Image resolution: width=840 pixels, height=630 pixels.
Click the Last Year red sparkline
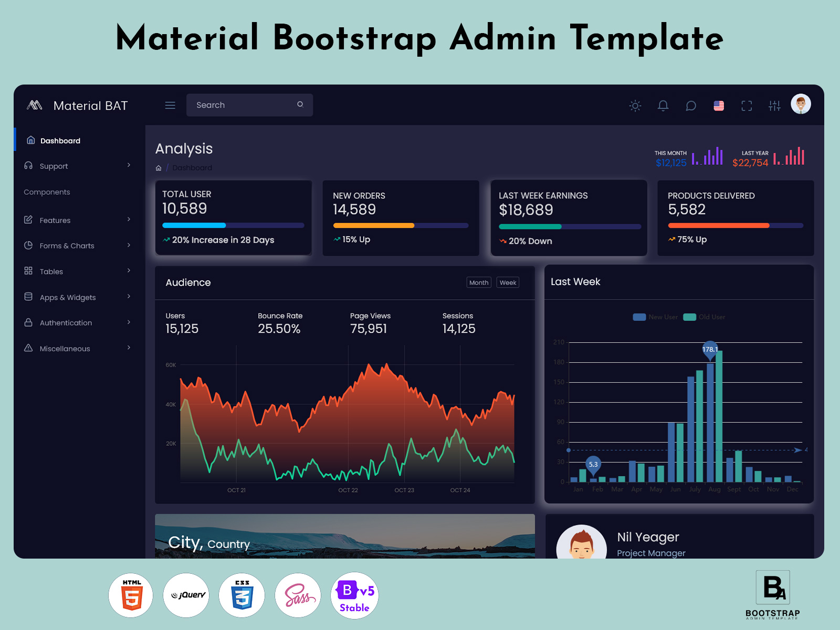[789, 156]
